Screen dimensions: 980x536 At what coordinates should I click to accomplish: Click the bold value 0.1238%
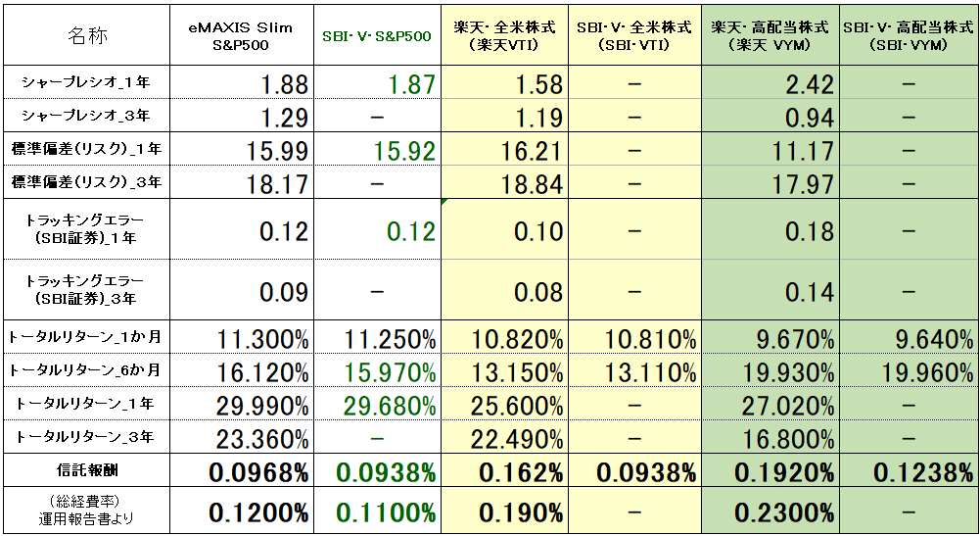click(923, 472)
